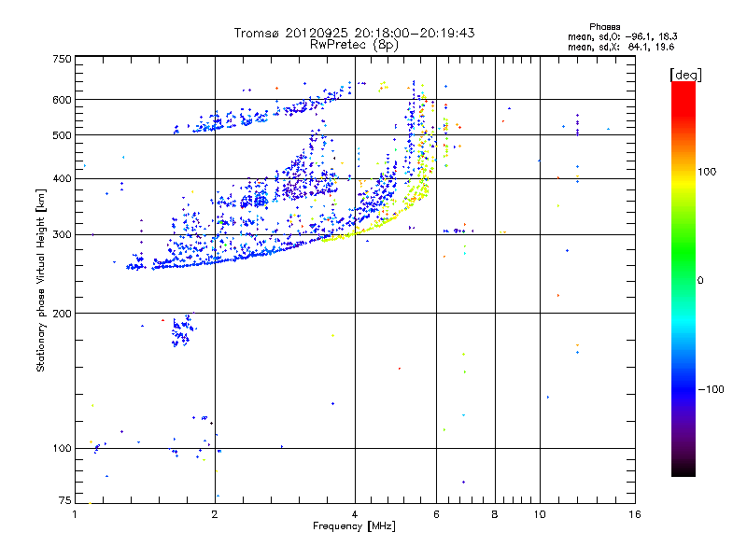Click the '8' x-axis tick label

[495, 514]
